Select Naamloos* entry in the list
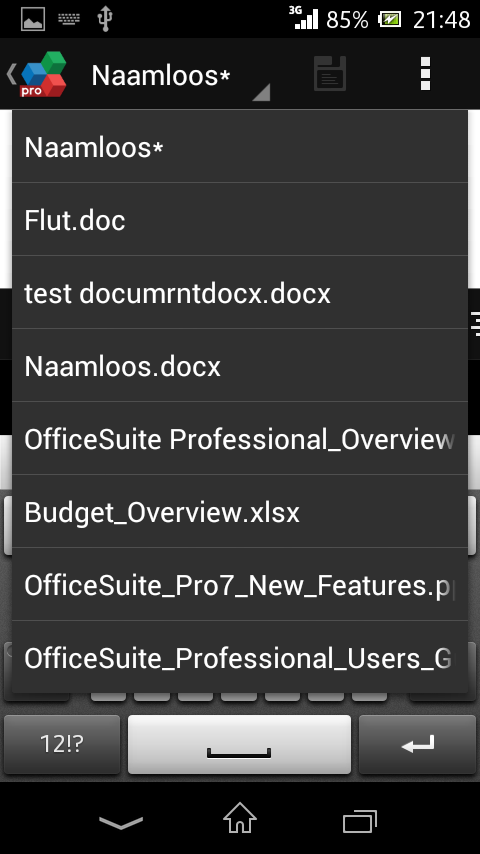480x854 pixels. pos(240,147)
